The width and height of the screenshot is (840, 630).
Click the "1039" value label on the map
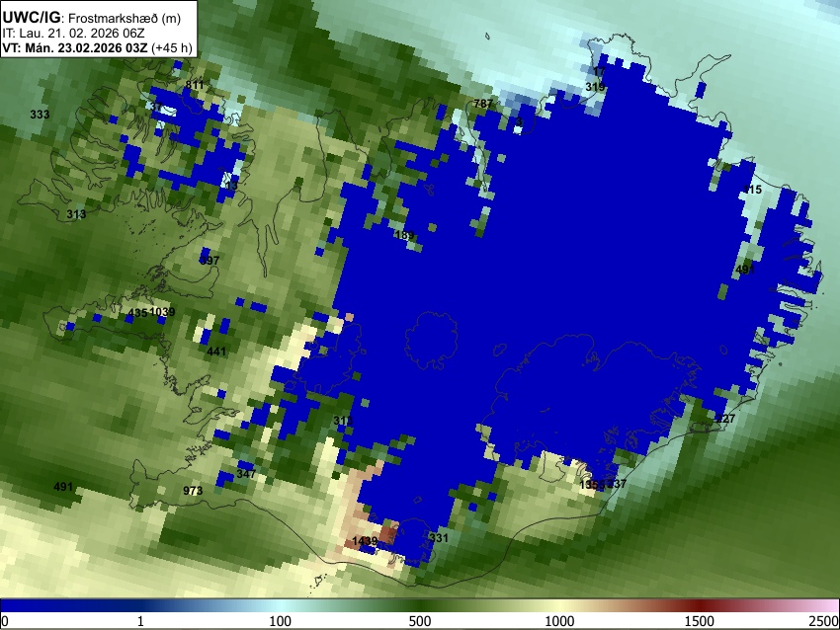(162, 311)
